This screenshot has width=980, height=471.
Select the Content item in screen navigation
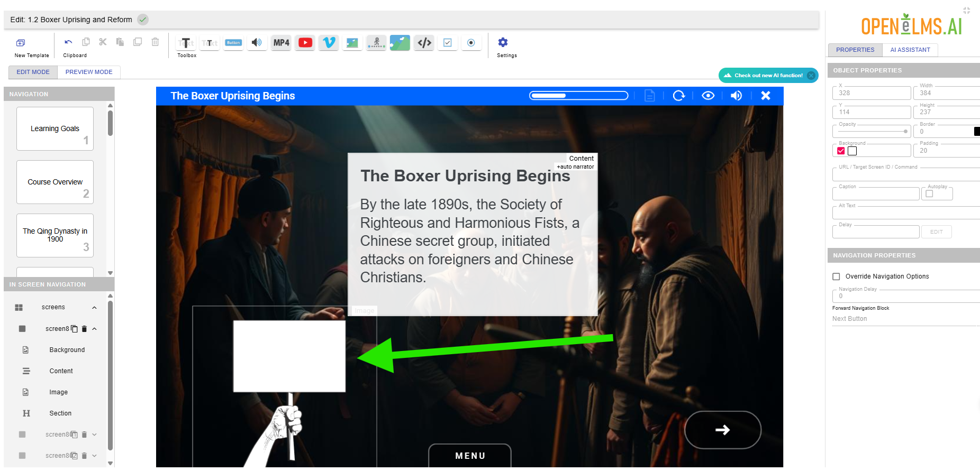coord(61,371)
